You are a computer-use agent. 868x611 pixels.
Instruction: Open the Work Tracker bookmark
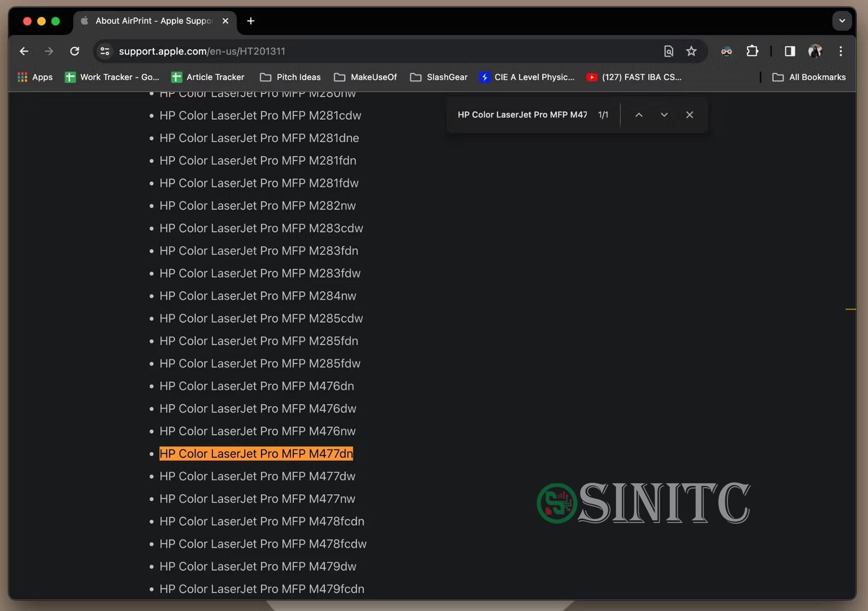(x=112, y=77)
